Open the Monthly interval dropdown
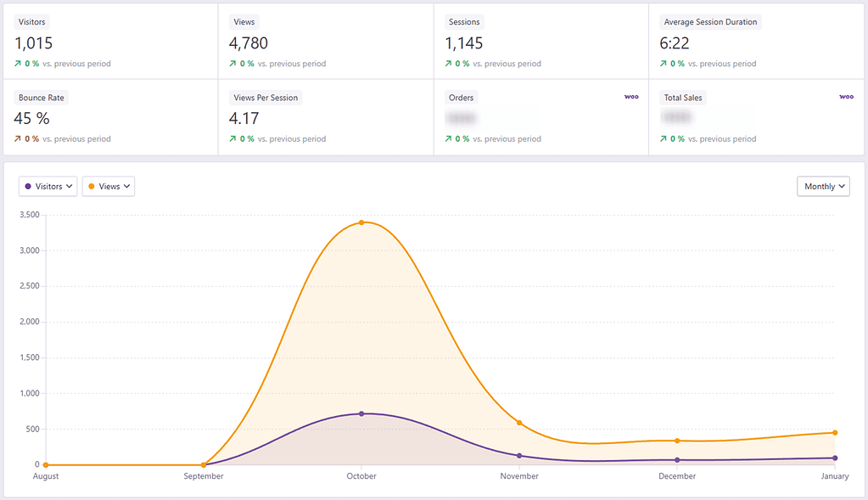The width and height of the screenshot is (868, 500). [x=822, y=186]
